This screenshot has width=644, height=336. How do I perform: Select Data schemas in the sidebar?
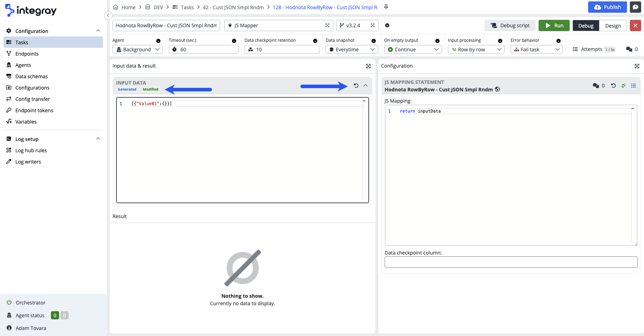pos(31,76)
